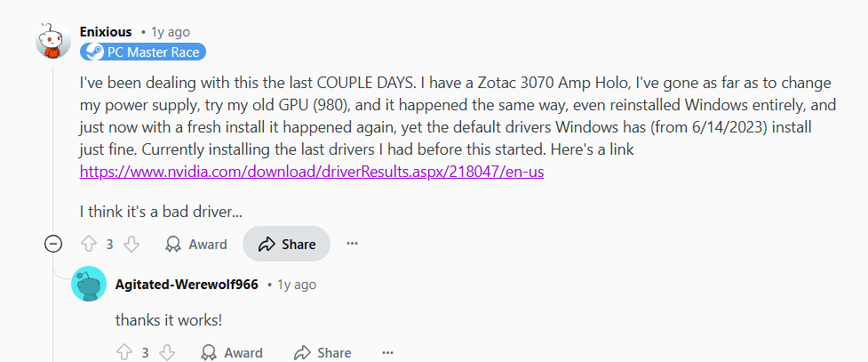Upvote the Agitated-Werewolf966 reply
This screenshot has height=362, width=868.
pos(123,352)
